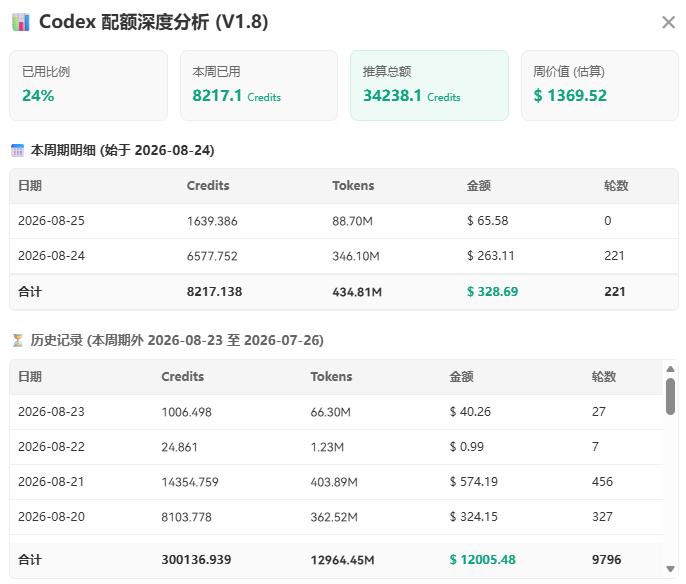The width and height of the screenshot is (686, 584).
Task: Click the bar chart icon beside Codex title
Action: point(21,22)
